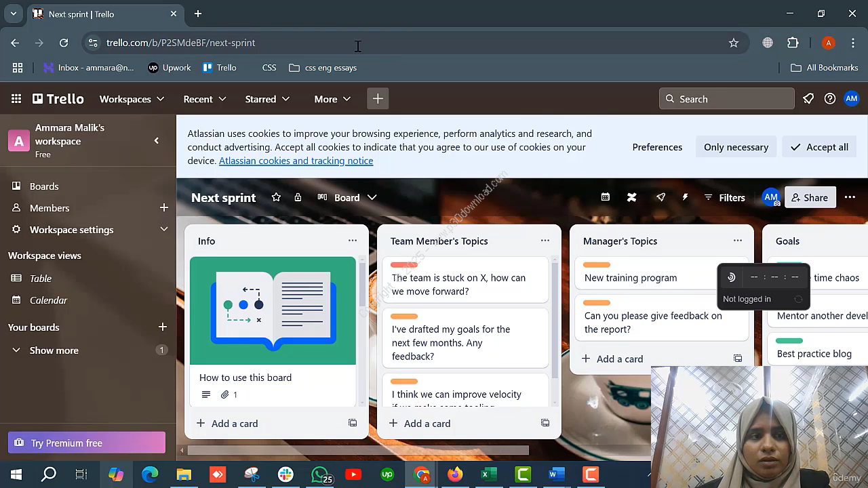Open Atlassian cookies and tracking notice
868x488 pixels.
pos(296,161)
